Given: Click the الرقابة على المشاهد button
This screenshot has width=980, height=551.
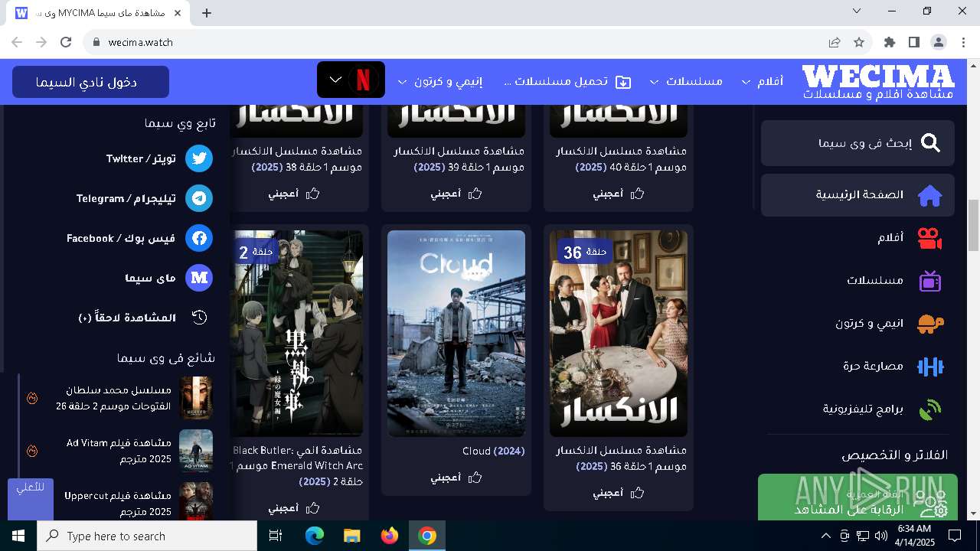Looking at the screenshot, I should click(x=857, y=497).
